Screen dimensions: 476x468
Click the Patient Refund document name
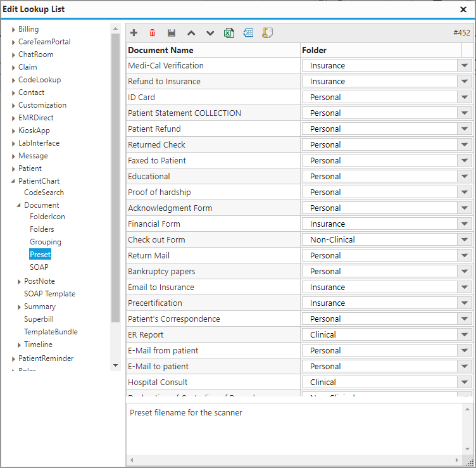(154, 129)
